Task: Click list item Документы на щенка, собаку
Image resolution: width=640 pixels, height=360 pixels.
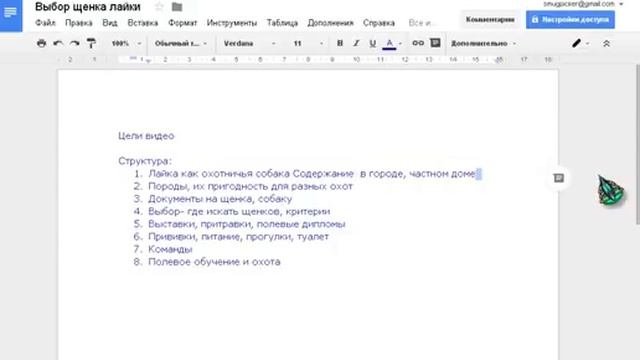Action: click(x=220, y=199)
